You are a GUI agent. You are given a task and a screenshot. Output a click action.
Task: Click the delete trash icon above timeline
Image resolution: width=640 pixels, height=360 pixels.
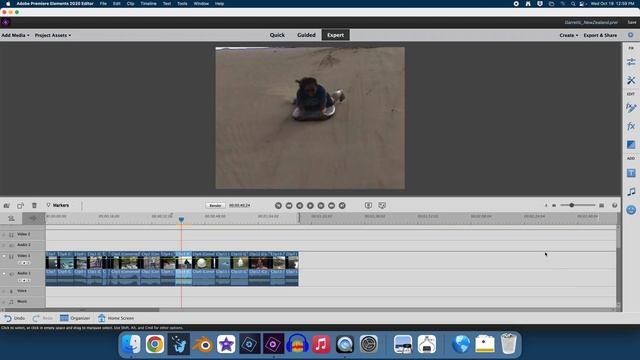(34, 205)
